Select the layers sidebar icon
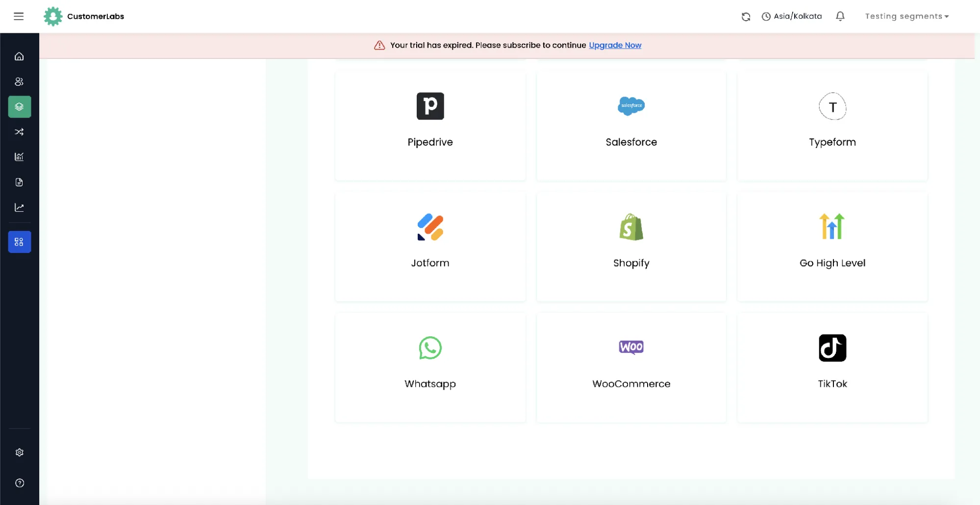Viewport: 980px width, 505px height. point(19,106)
